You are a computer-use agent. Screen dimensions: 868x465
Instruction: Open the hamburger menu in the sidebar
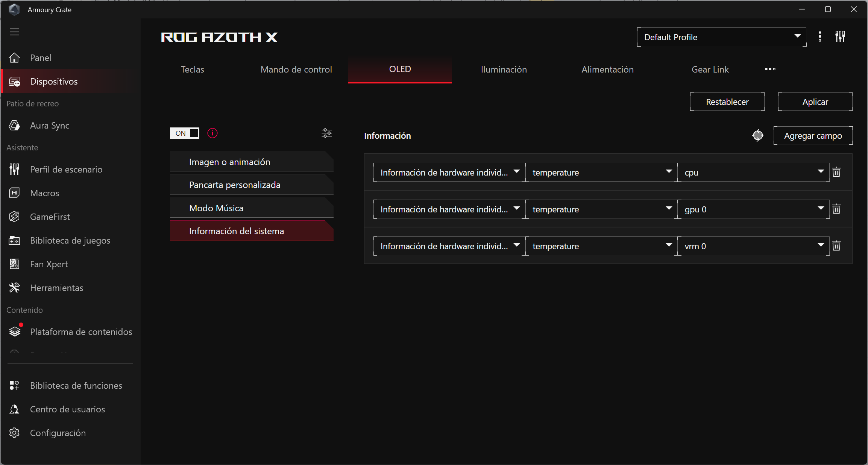click(x=14, y=32)
